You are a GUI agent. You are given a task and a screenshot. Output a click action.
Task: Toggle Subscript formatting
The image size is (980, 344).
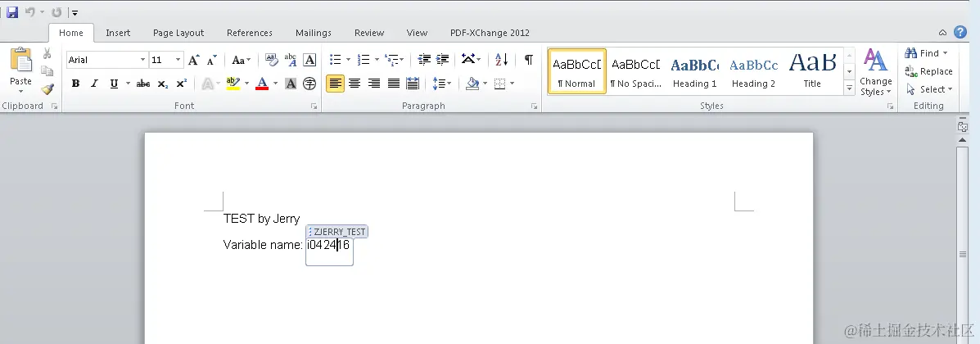coord(162,84)
